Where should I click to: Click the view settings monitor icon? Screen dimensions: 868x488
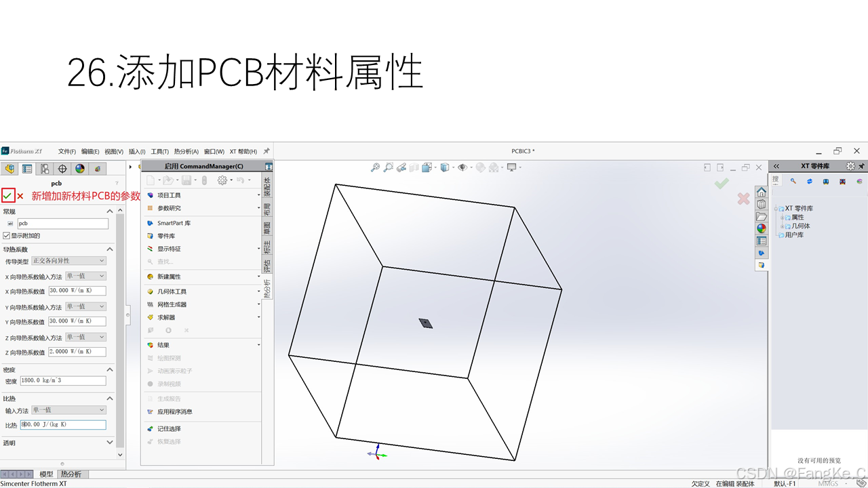tap(513, 167)
